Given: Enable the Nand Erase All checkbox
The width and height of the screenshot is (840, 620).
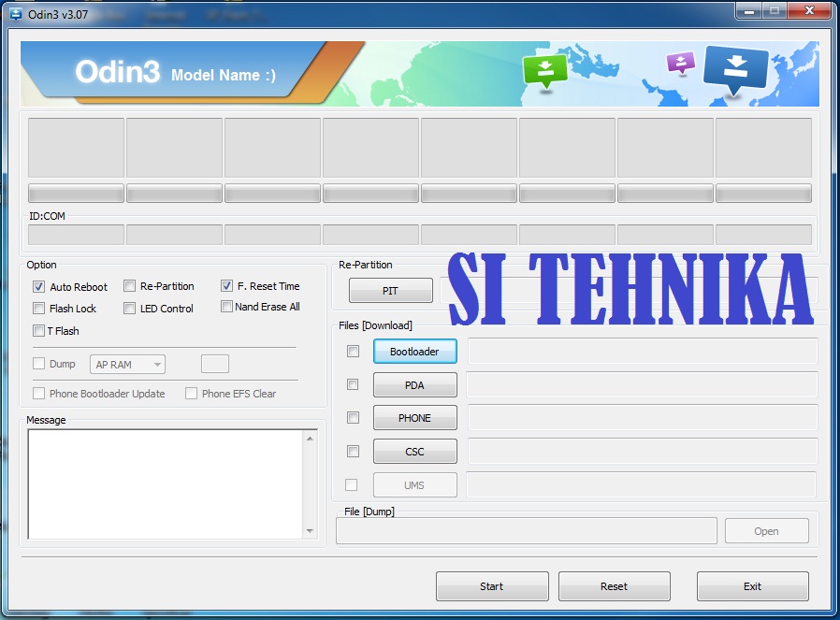Looking at the screenshot, I should coord(226,306).
